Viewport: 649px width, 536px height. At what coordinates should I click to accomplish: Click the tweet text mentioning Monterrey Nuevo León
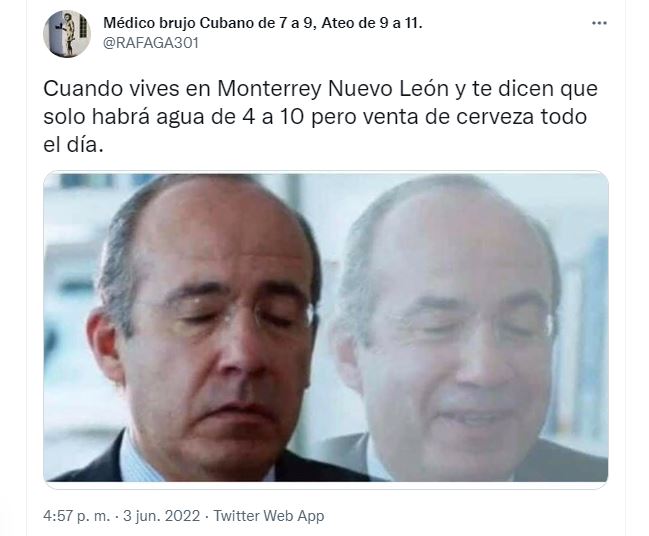tap(321, 117)
